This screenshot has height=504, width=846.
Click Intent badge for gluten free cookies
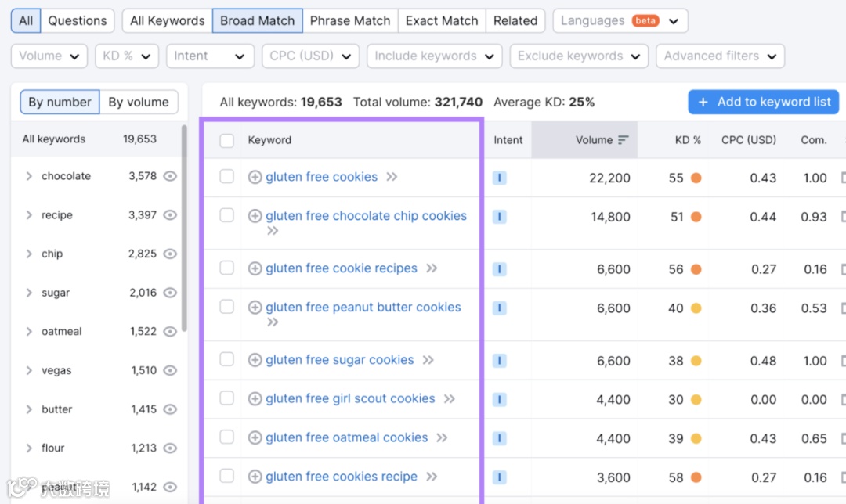click(500, 178)
